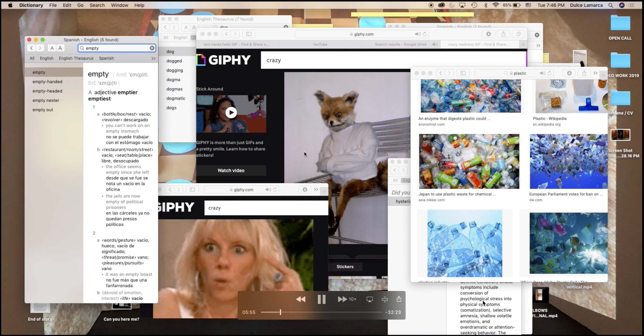Viewport: 644px width, 336px height.
Task: Click the 'empty' dictionary search input
Action: click(x=117, y=48)
